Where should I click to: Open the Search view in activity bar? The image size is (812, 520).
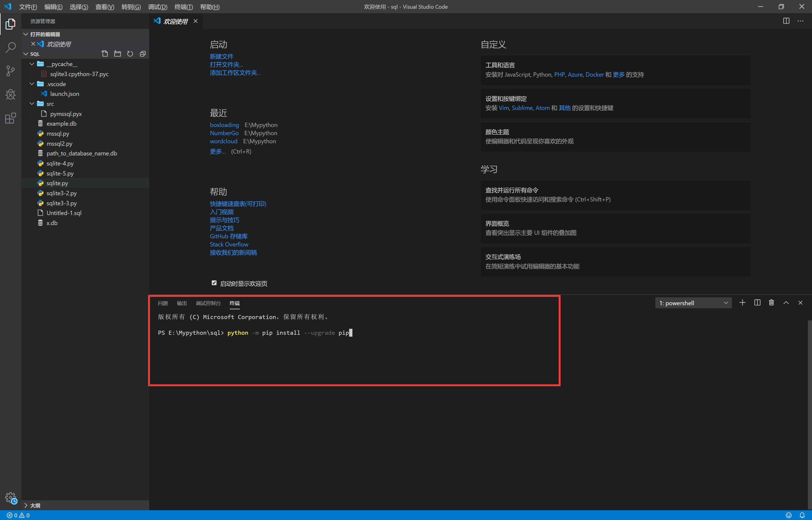[x=11, y=47]
